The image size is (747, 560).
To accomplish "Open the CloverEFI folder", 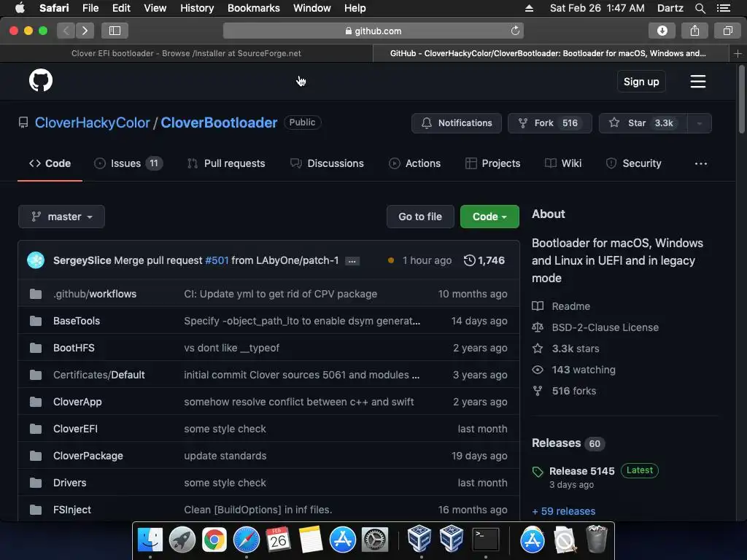I will [75, 429].
